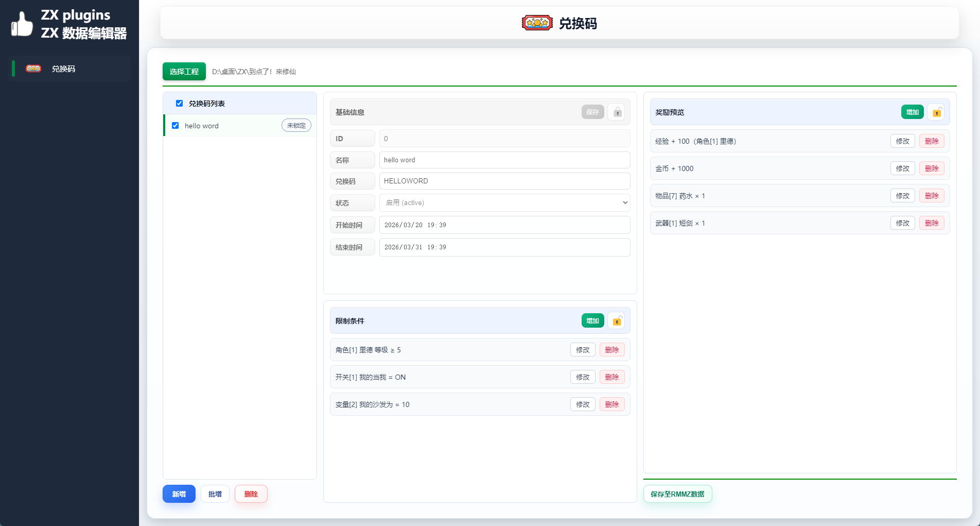Click the 名称 input field with hello word

point(504,160)
